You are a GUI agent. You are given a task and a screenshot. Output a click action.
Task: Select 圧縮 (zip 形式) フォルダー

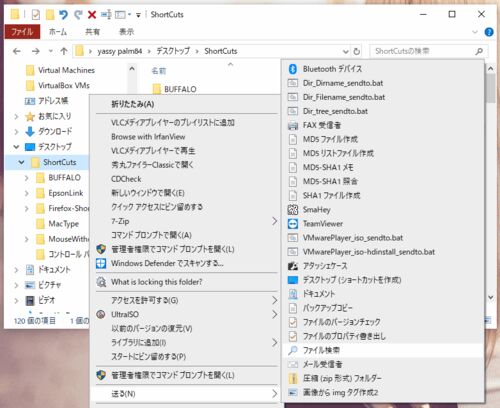click(383, 378)
